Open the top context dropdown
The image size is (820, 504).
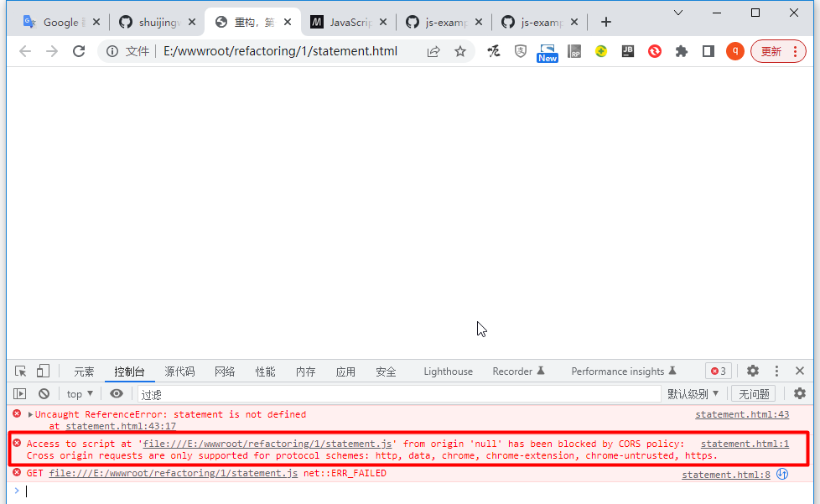pyautogui.click(x=80, y=393)
